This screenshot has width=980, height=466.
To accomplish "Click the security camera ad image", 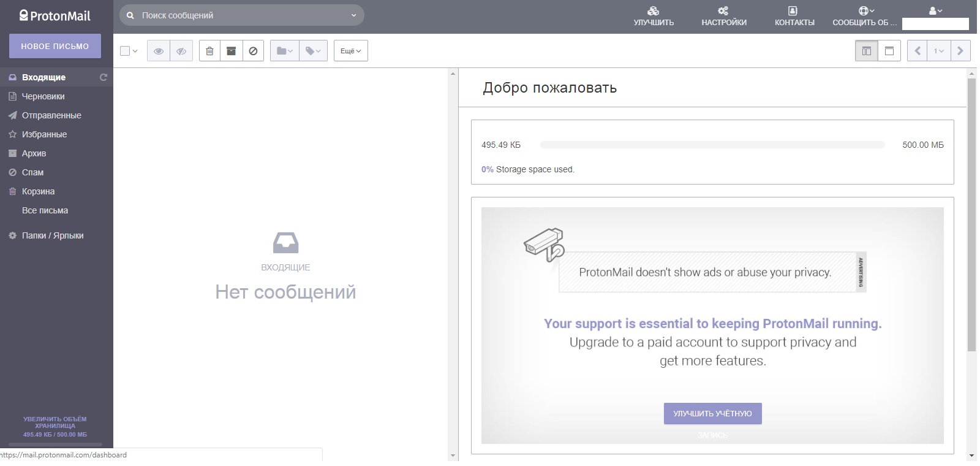I will click(x=544, y=245).
